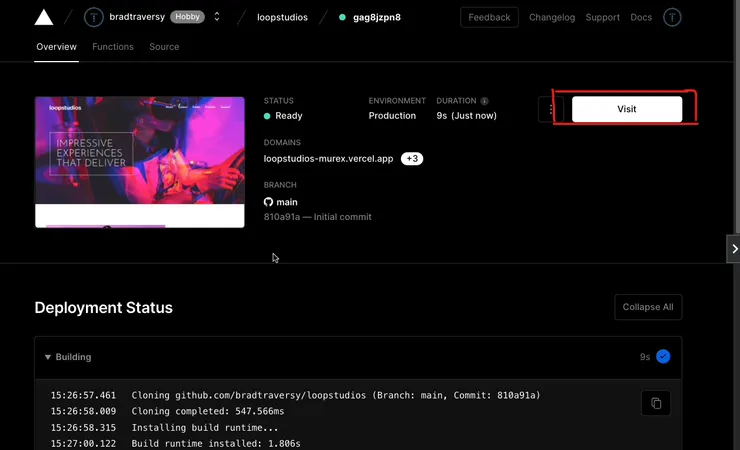Switch to the Functions tab

click(x=113, y=47)
